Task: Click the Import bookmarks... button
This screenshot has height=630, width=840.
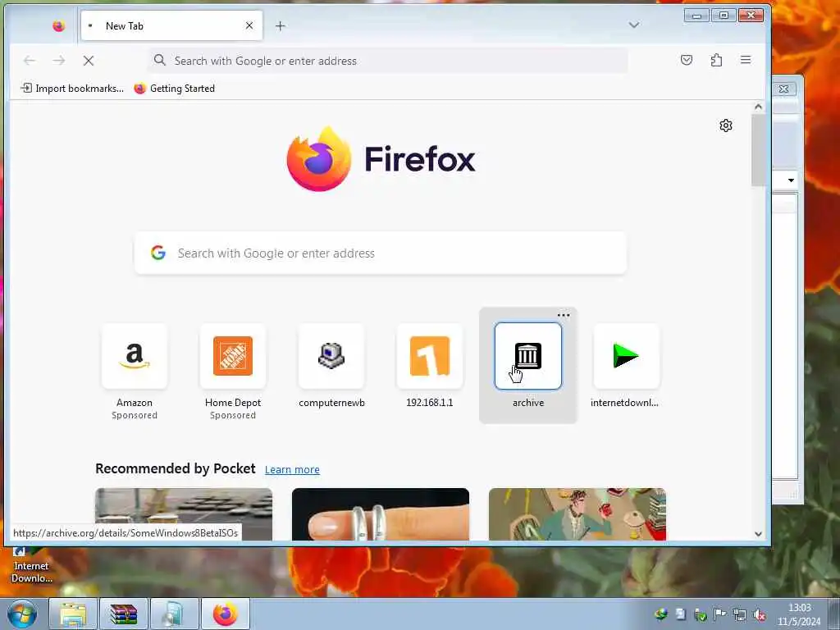Action: point(72,89)
